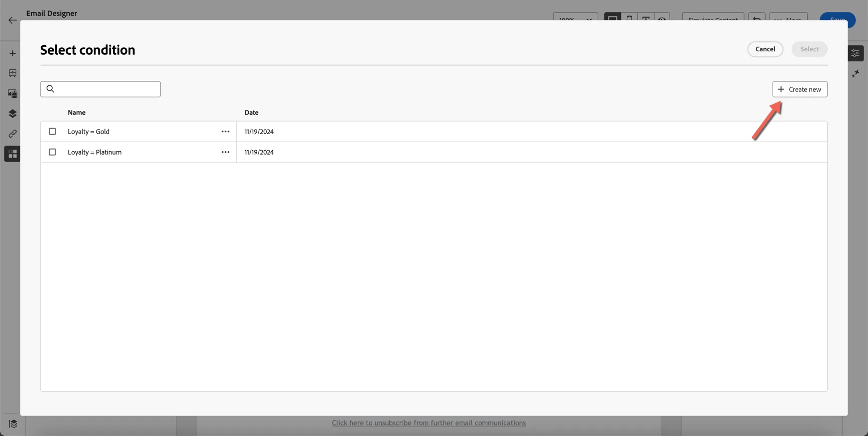
Task: Open the links icon in left sidebar
Action: [x=13, y=134]
